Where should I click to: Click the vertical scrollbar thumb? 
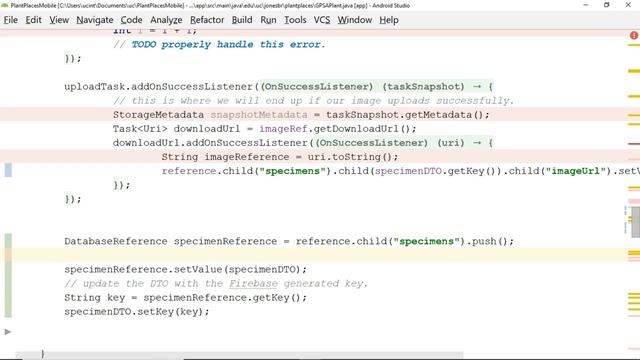[635, 222]
